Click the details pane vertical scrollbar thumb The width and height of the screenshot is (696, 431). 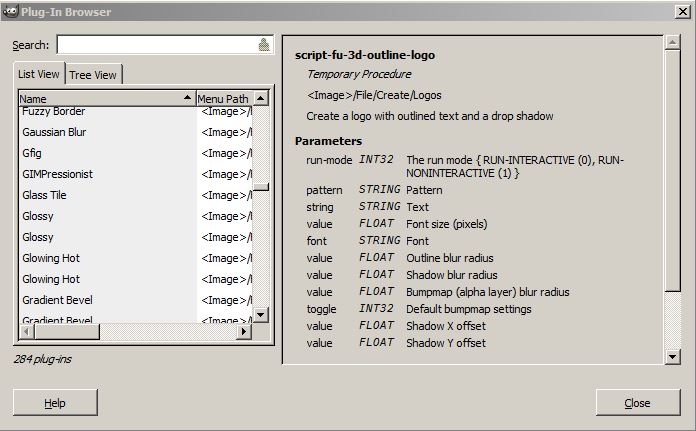(673, 171)
